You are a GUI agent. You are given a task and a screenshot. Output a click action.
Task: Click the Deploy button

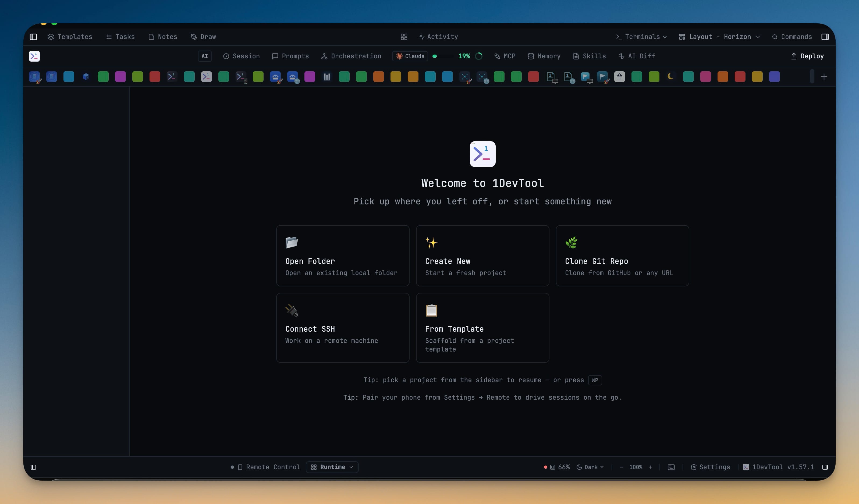[807, 56]
